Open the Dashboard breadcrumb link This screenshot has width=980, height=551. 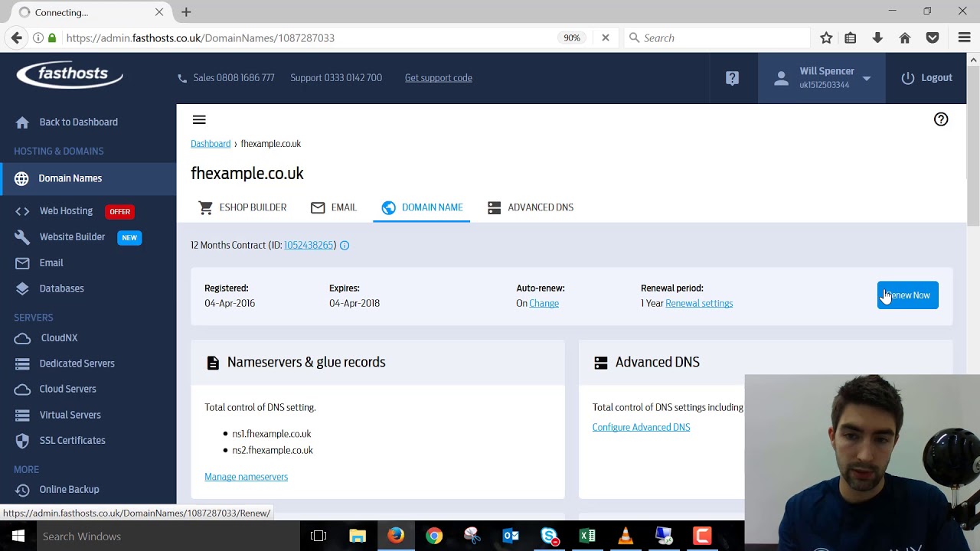(x=211, y=144)
